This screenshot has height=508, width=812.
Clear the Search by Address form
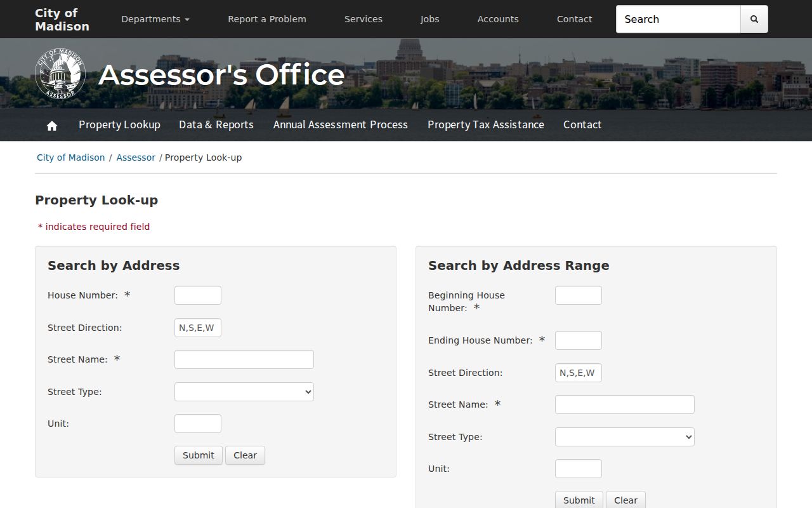[245, 455]
